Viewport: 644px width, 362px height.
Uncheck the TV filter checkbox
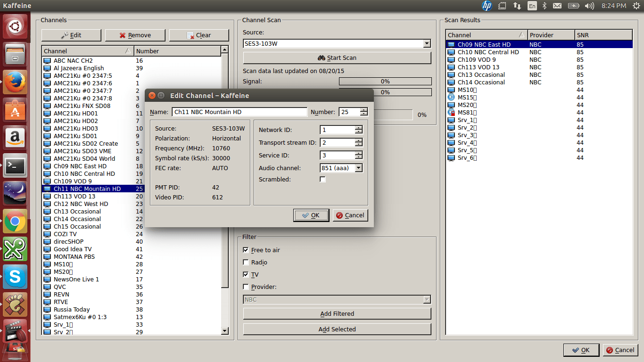click(x=246, y=275)
